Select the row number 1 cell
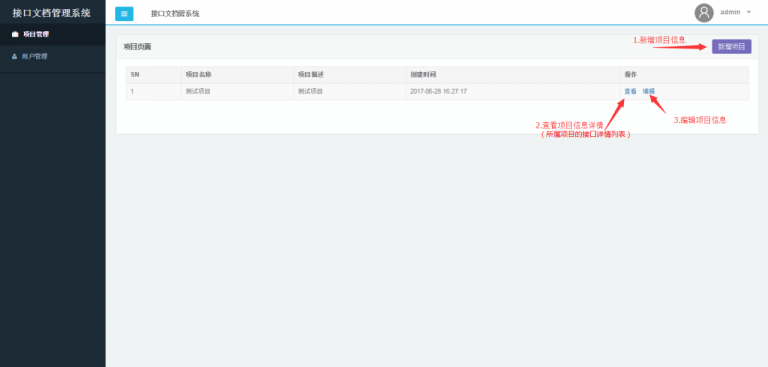This screenshot has width=768, height=367. click(x=154, y=92)
